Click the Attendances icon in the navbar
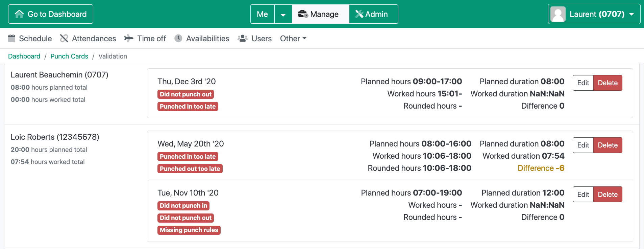 tap(64, 39)
